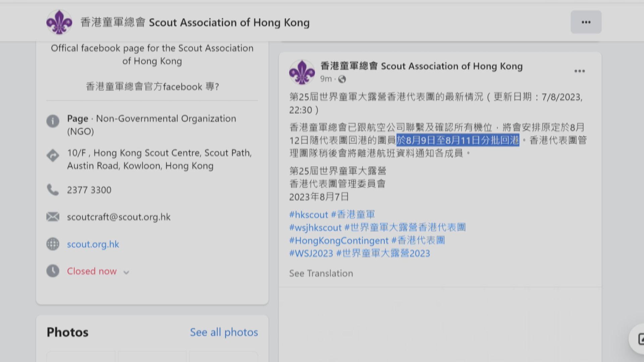644x362 pixels.
Task: Open the #wsjhkscout hashtag
Action: 315,228
